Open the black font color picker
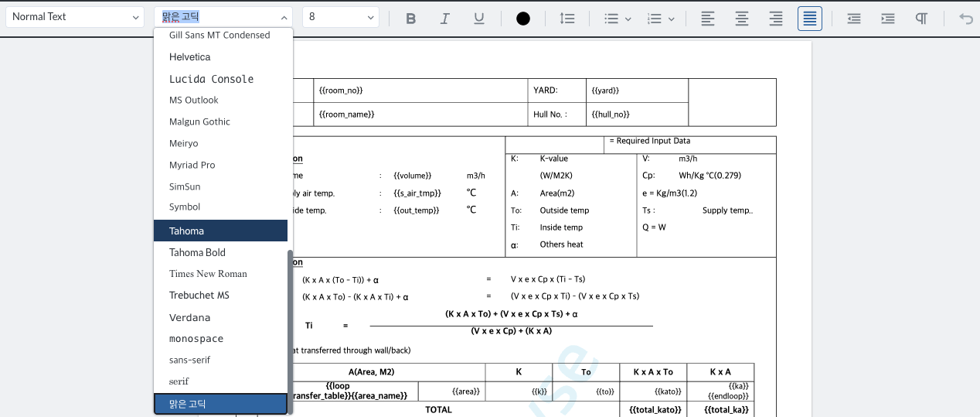Screen dimensions: 980x417 (523, 19)
